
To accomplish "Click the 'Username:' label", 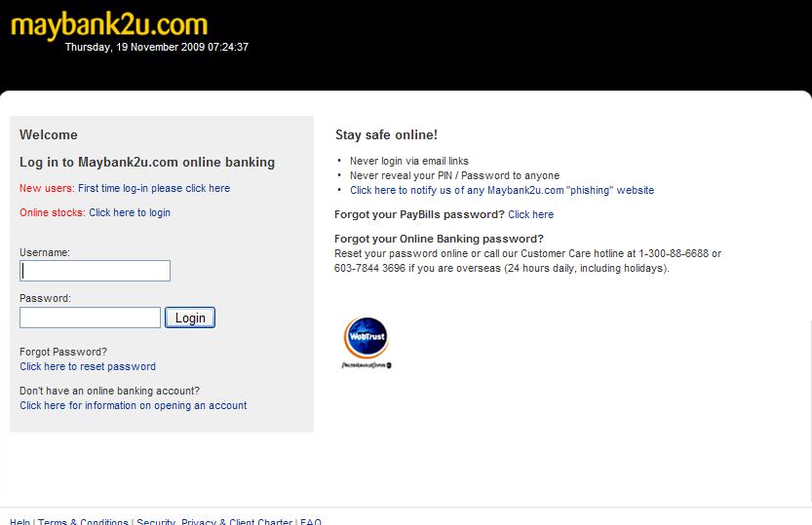I will pyautogui.click(x=45, y=252).
